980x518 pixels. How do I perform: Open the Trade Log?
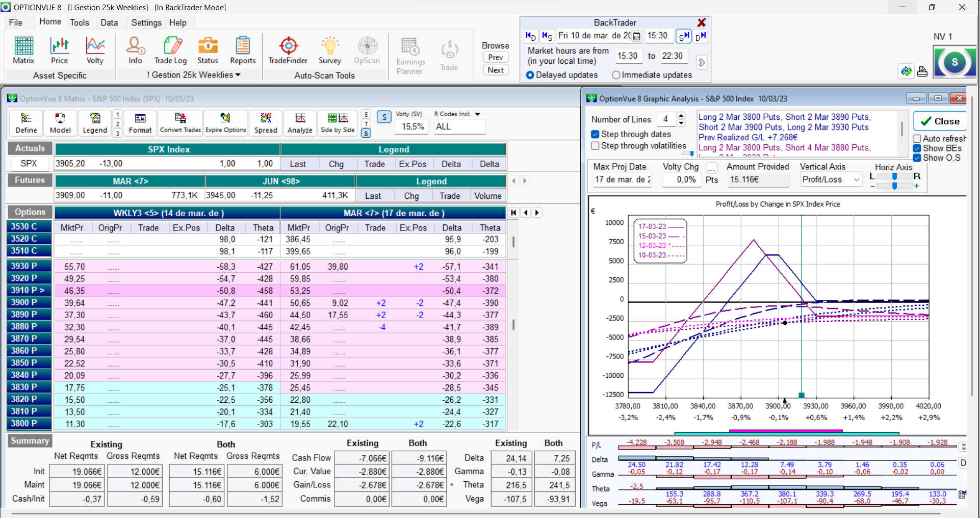[x=171, y=50]
